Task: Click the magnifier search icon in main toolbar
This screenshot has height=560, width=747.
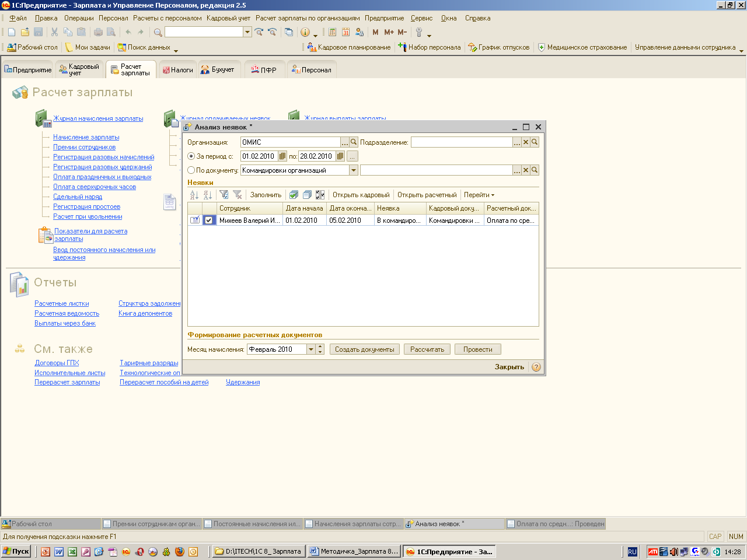Action: coord(158,32)
